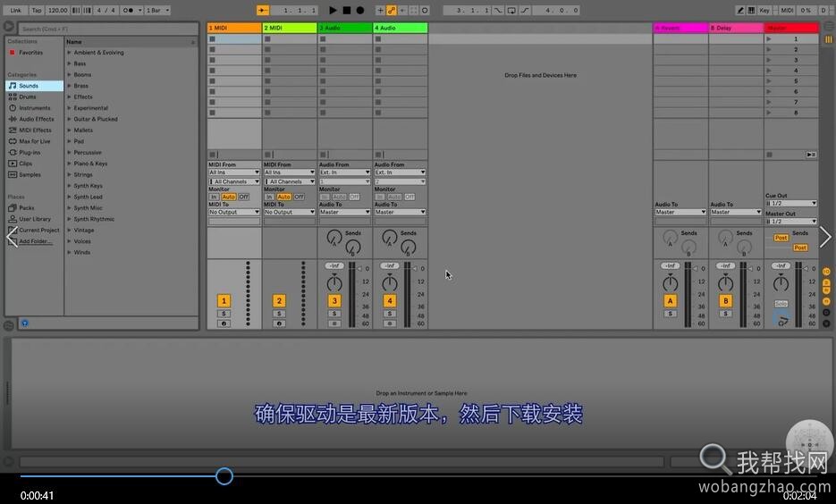Toggle the Loop switch in the top bar
Viewport: 836px width, 504px height.
(511, 10)
